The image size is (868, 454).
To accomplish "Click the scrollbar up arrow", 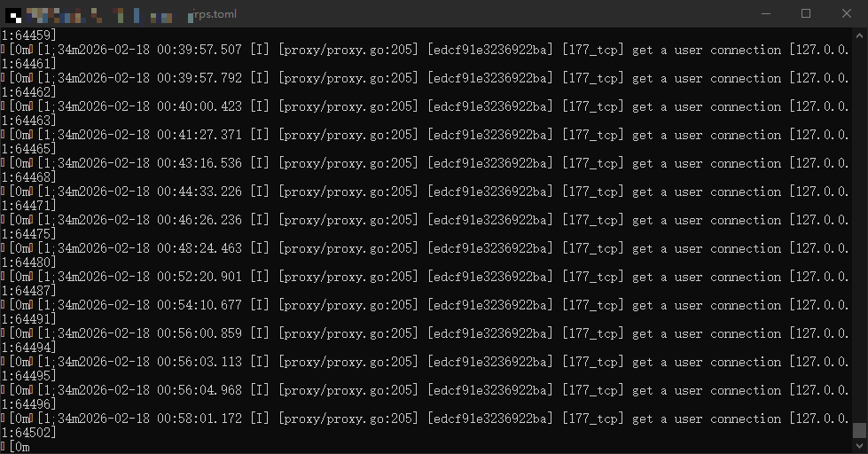I will (859, 35).
